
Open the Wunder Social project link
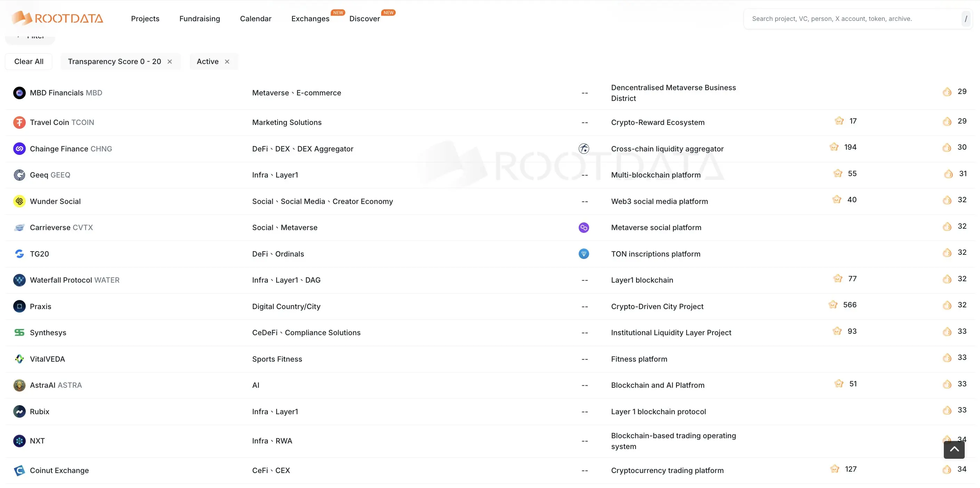click(55, 201)
